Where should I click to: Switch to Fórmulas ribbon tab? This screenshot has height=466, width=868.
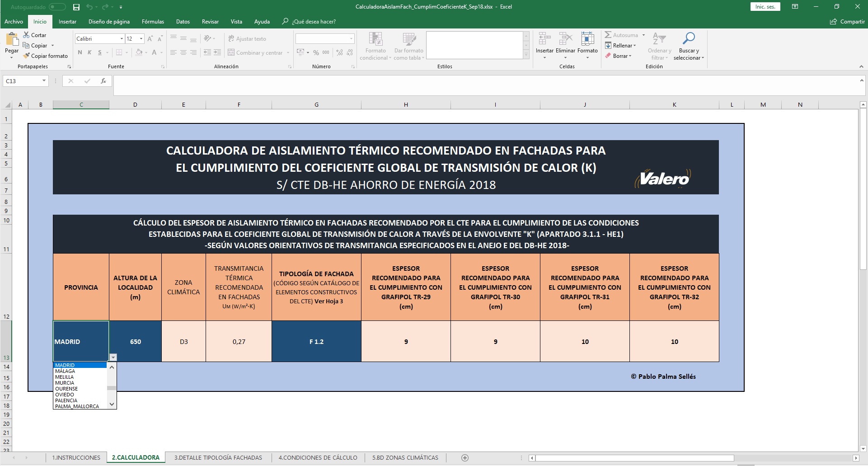click(153, 21)
